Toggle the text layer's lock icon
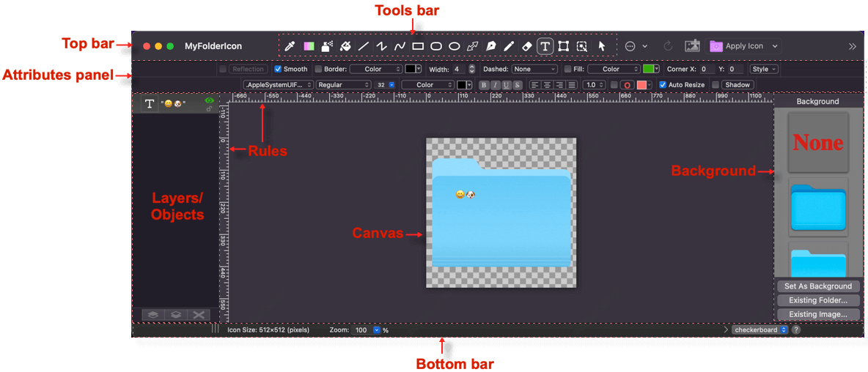 pyautogui.click(x=209, y=109)
